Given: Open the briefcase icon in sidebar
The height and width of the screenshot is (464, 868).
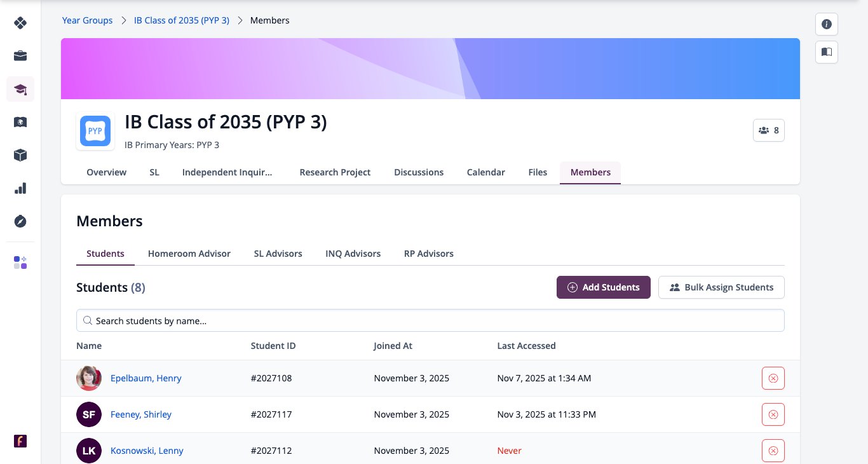Looking at the screenshot, I should point(20,56).
